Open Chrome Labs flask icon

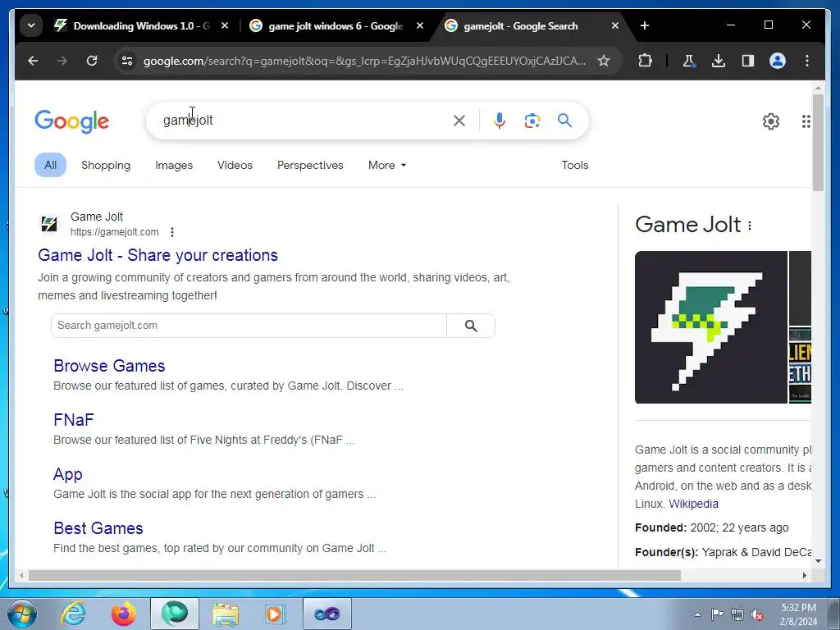click(689, 61)
